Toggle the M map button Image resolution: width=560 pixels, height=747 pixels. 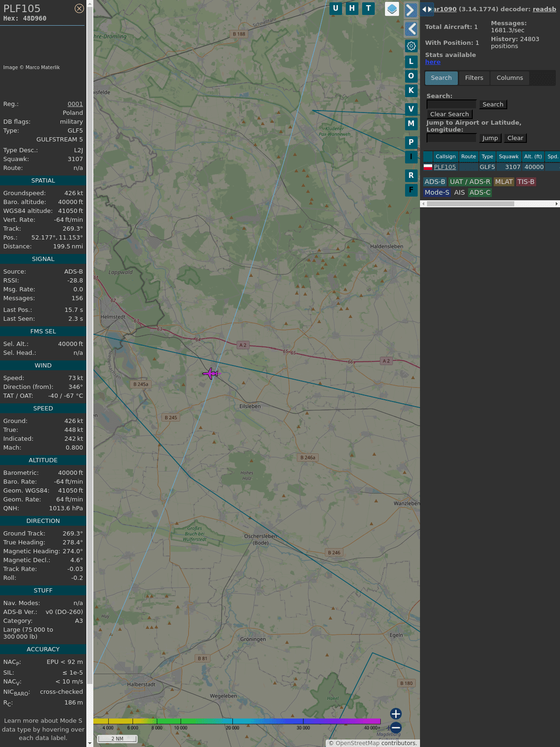point(411,124)
